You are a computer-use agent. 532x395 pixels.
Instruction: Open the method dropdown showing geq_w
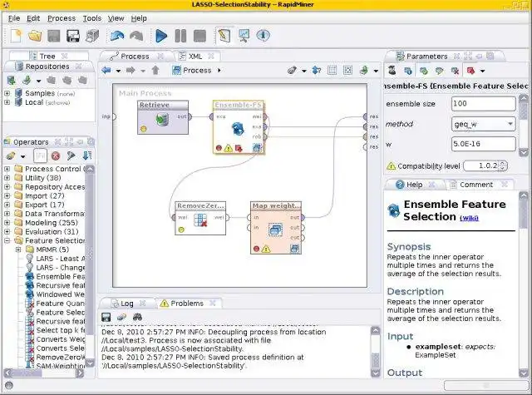click(484, 124)
